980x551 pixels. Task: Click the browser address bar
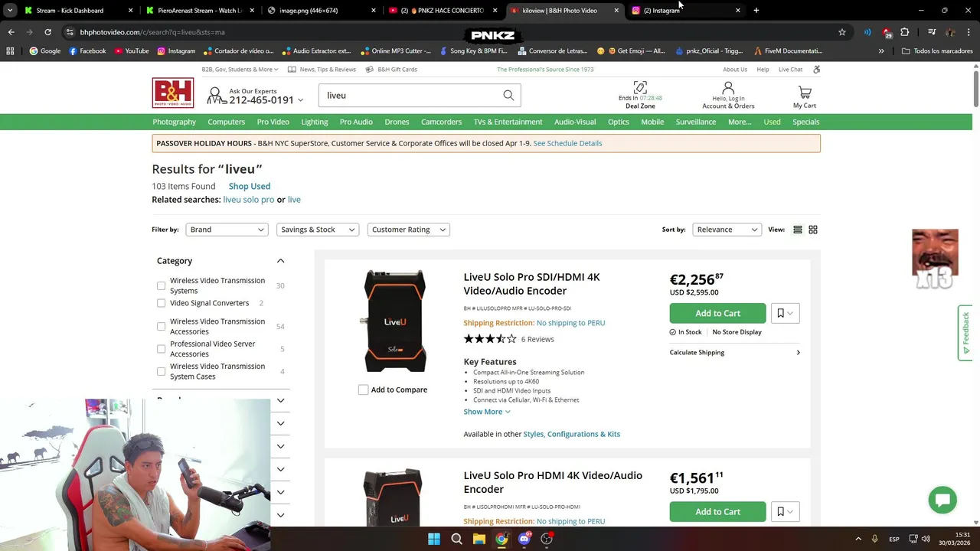coord(452,32)
